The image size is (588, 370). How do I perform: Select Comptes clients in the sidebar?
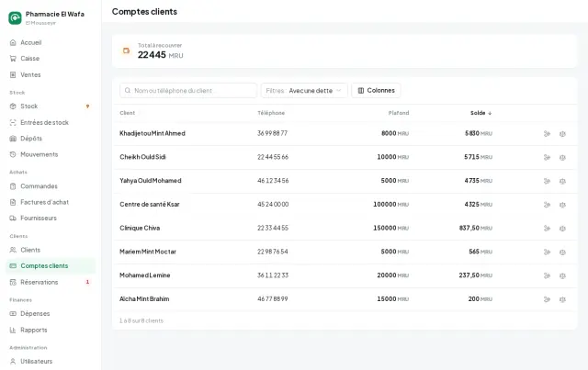tap(51, 265)
